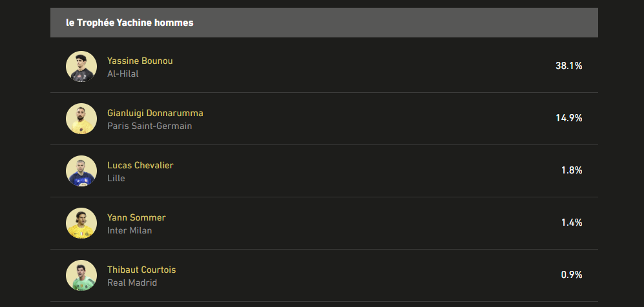Click Thibaut Courtois's avatar photo
This screenshot has height=307, width=644.
coord(81,275)
